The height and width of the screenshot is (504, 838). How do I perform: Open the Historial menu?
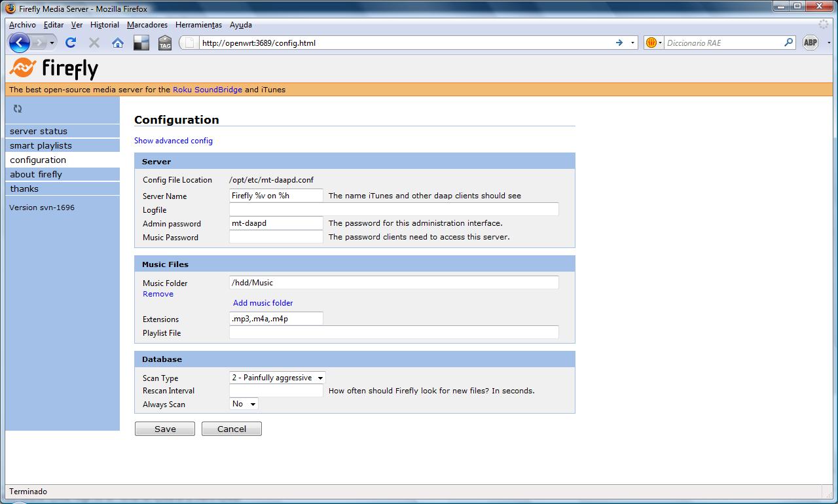coord(105,25)
